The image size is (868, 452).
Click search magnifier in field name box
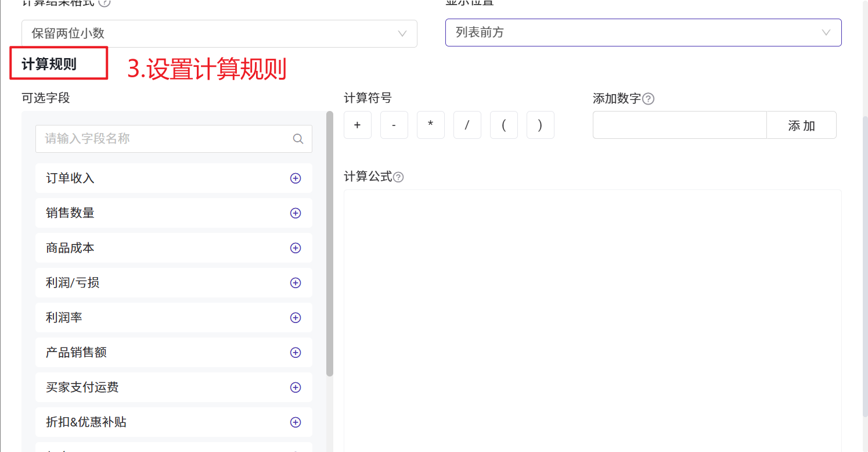coord(298,139)
